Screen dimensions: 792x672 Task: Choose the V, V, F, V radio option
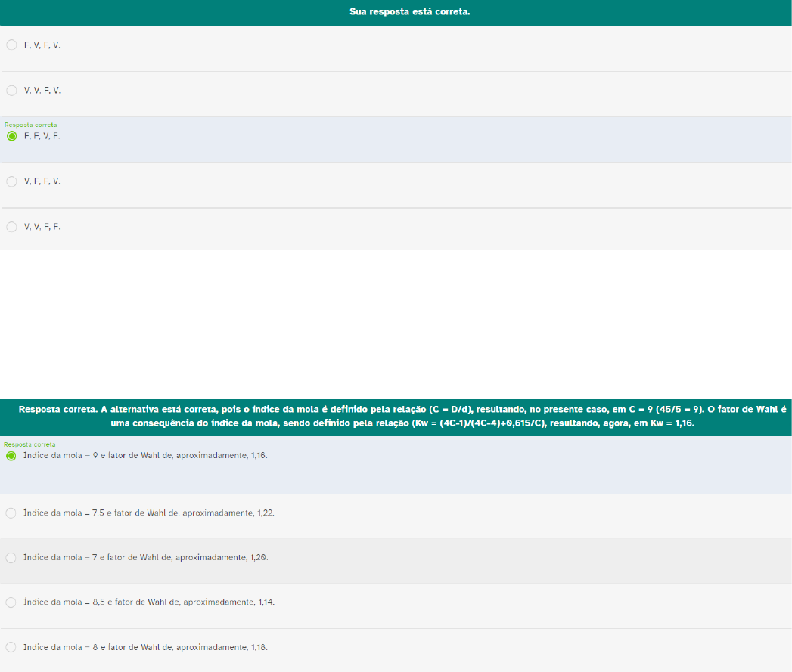pyautogui.click(x=11, y=91)
